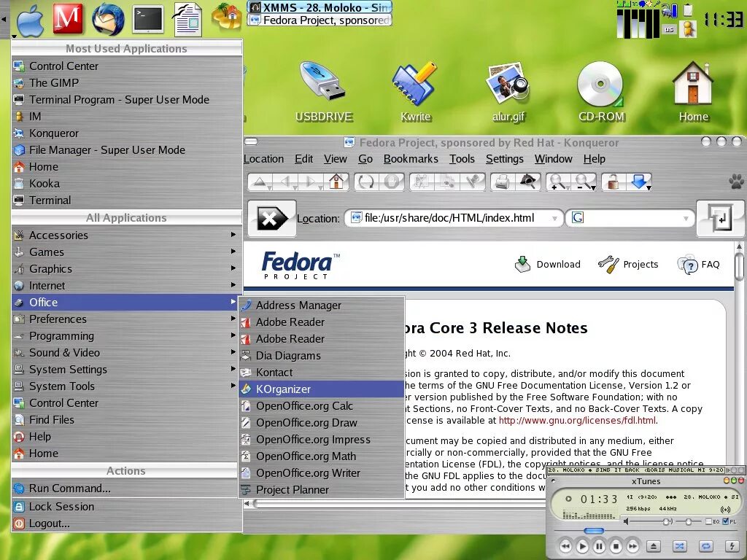Click the lightning bolt button in xTunes

click(732, 546)
